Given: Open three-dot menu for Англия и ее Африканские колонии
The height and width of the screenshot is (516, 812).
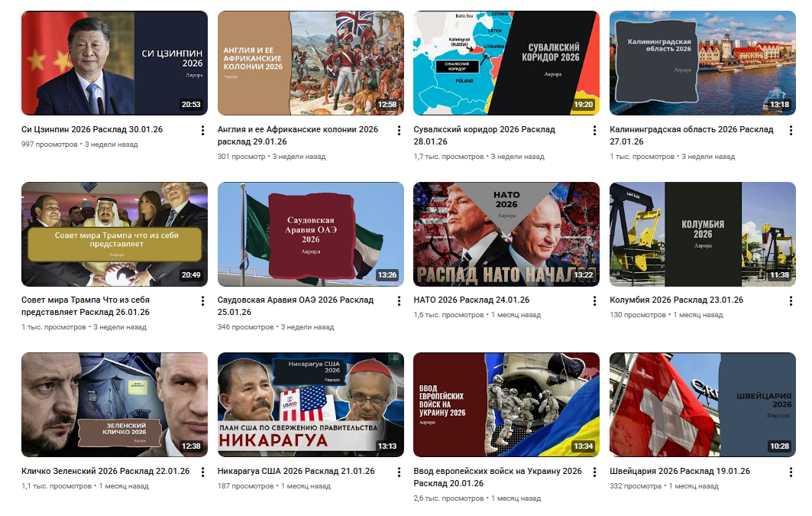Looking at the screenshot, I should click(399, 131).
